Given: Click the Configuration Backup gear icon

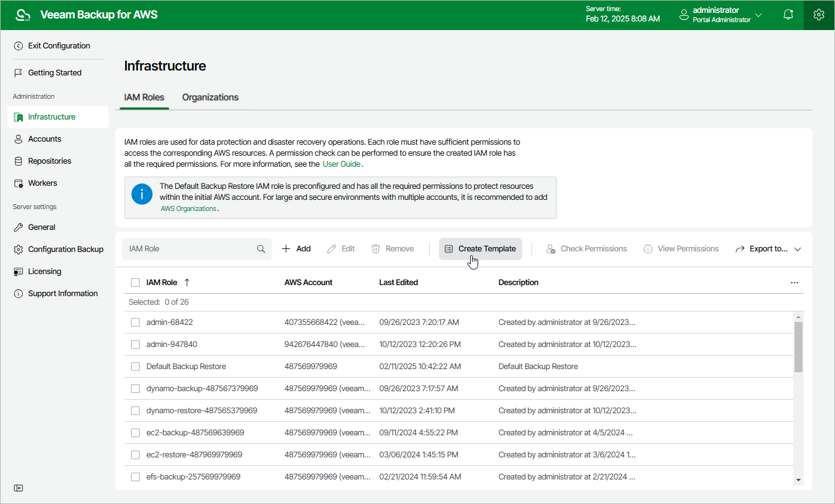Looking at the screenshot, I should [18, 250].
